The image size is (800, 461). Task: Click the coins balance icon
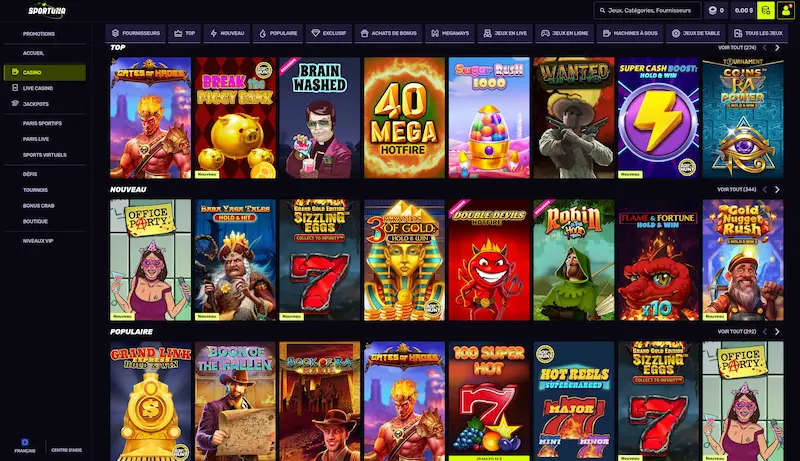[713, 10]
